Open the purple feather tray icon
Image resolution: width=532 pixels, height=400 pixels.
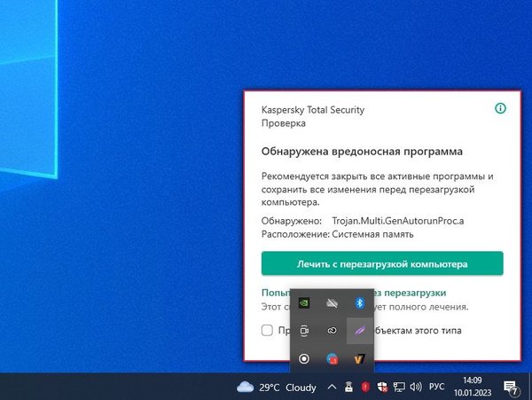click(x=360, y=331)
